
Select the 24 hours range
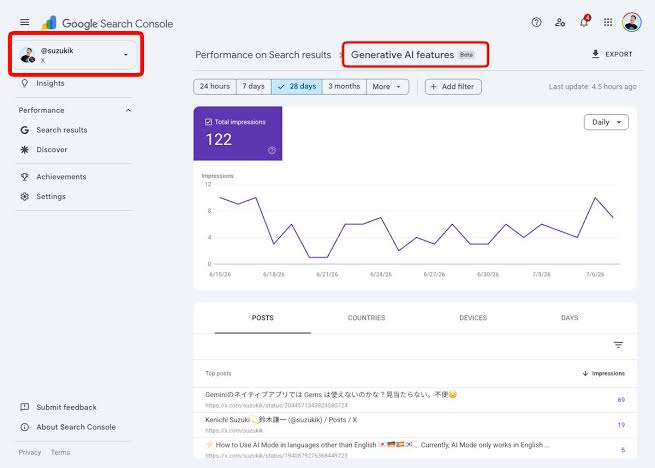pos(215,86)
